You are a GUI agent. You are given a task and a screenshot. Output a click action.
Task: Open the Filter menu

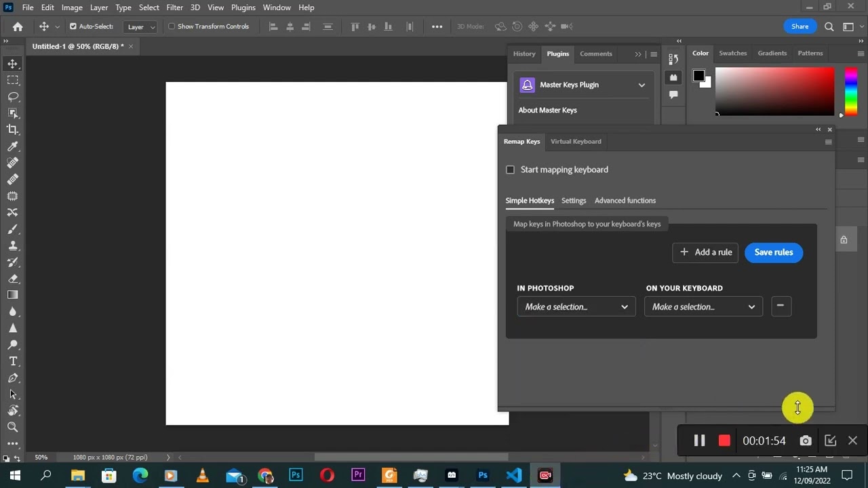pyautogui.click(x=174, y=7)
